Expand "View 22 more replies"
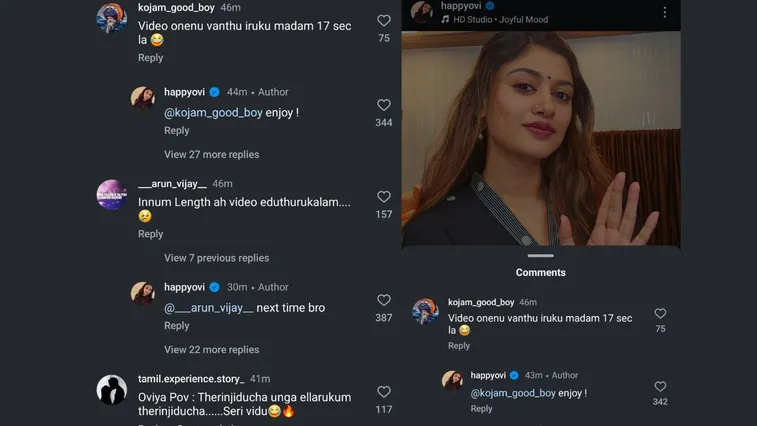 pyautogui.click(x=211, y=350)
